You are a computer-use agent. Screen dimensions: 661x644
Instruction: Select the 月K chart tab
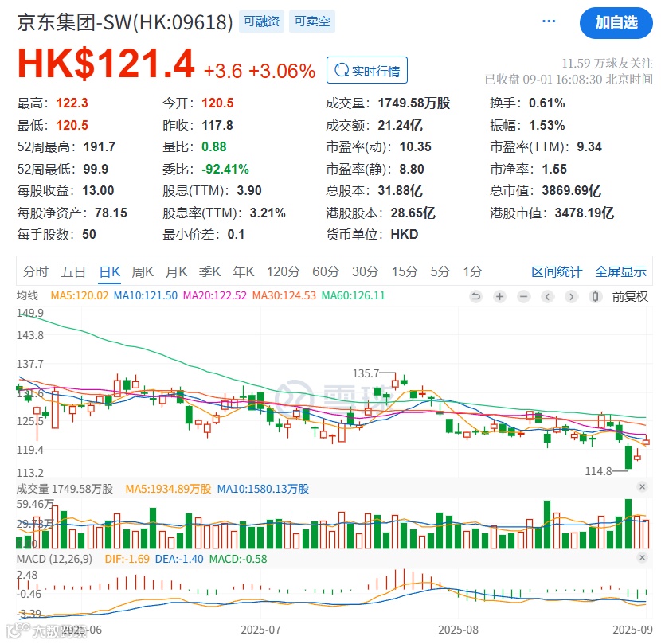[x=176, y=271]
